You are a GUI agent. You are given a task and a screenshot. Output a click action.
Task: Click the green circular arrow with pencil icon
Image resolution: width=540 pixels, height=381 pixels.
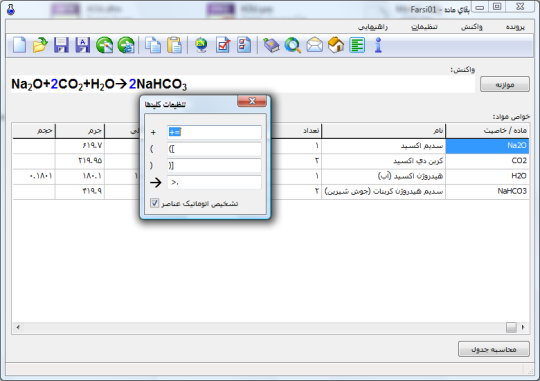[104, 45]
